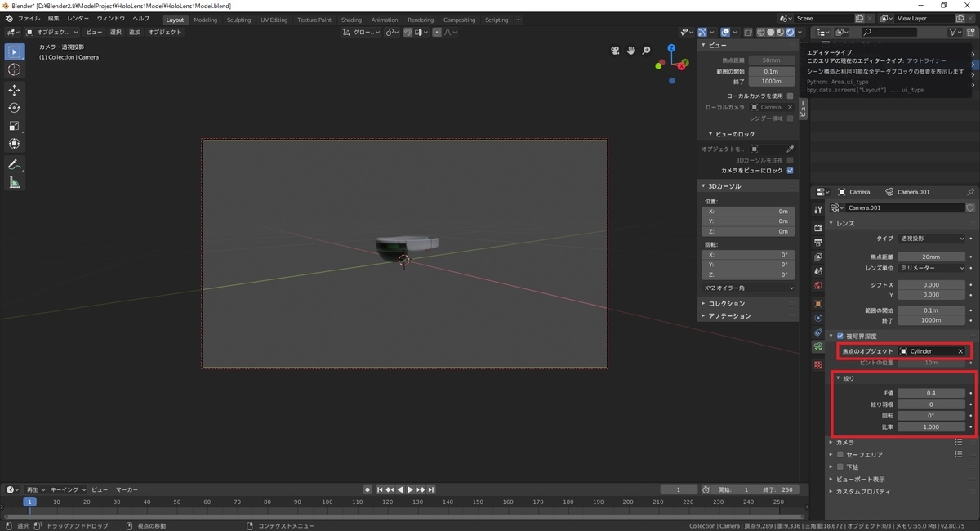Select the Rotate tool

click(x=15, y=108)
